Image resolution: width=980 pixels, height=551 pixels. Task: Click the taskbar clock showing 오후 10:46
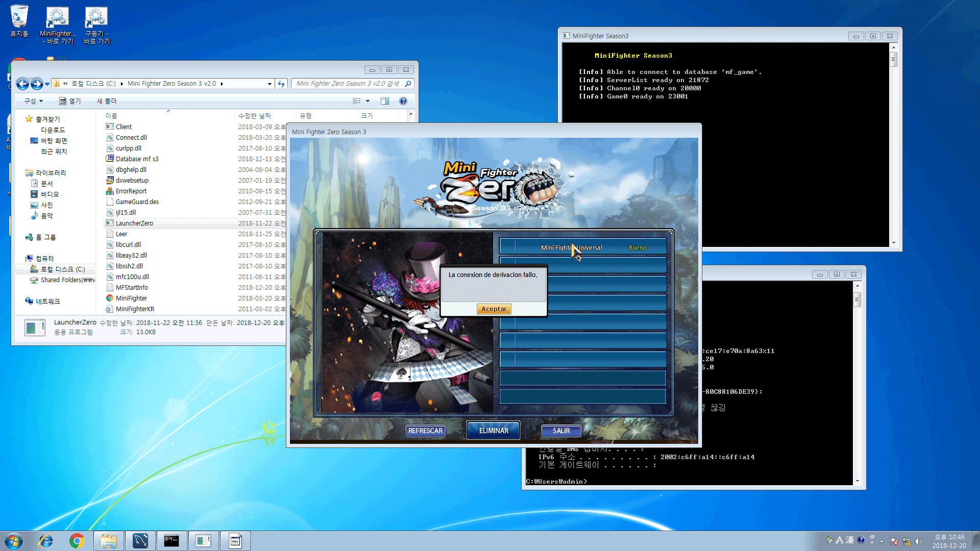coord(949,541)
